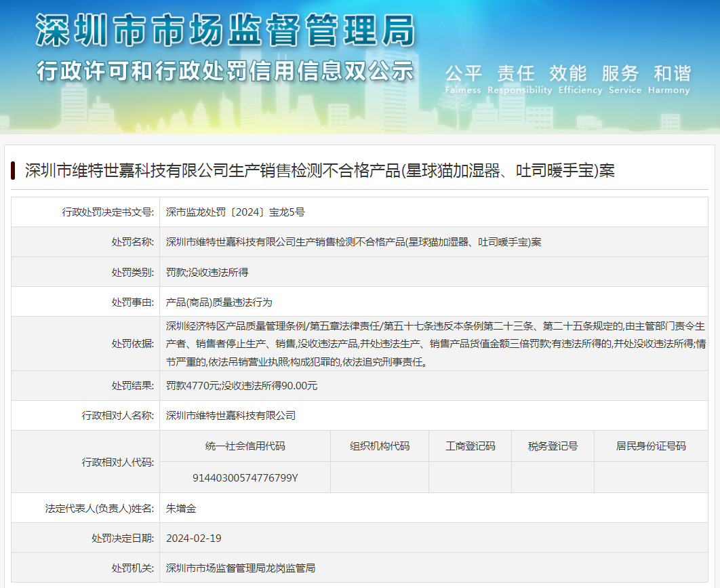Click the 行政相对人名称 row label
Screen dimensions: 720x588
click(x=117, y=415)
